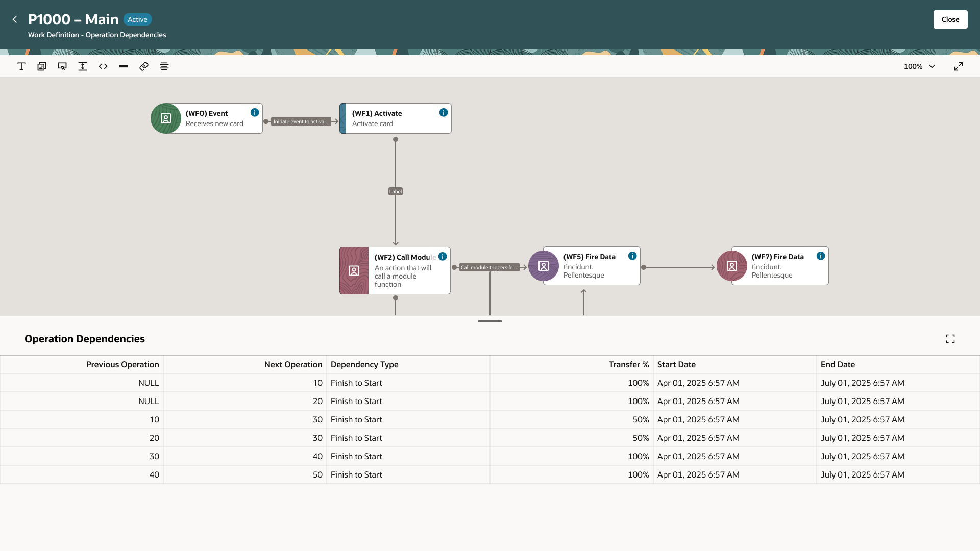Click the link toolbar icon

point(144,66)
